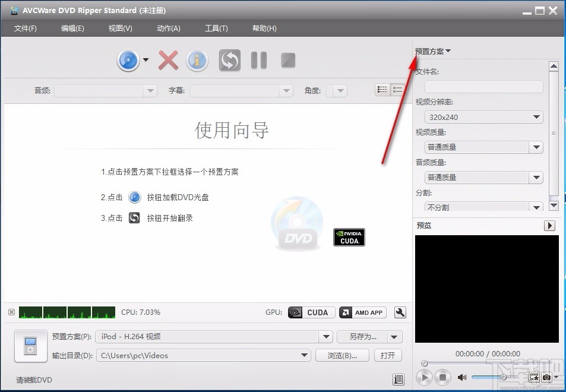Screen dimensions: 566x392
Task: Click the 浏览(B) button
Action: 342,355
